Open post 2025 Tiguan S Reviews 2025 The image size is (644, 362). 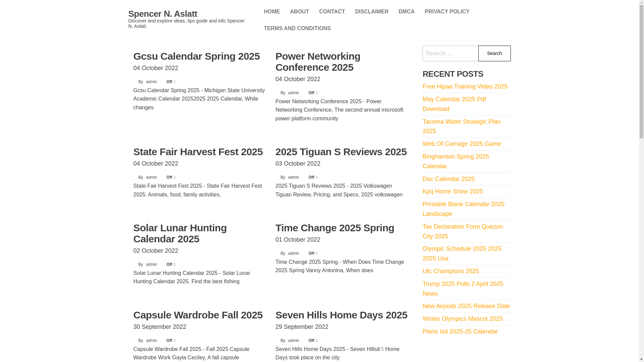point(341,152)
